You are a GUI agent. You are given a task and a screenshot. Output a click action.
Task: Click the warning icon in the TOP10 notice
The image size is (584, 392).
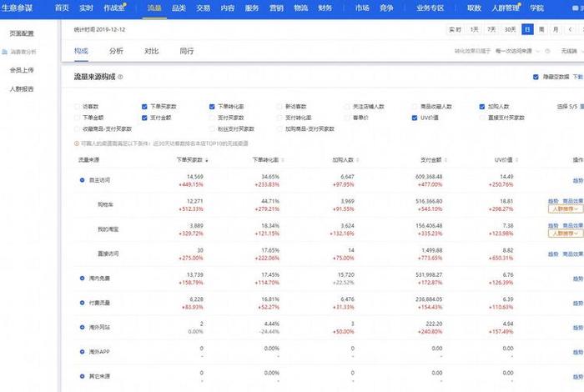pyautogui.click(x=77, y=143)
